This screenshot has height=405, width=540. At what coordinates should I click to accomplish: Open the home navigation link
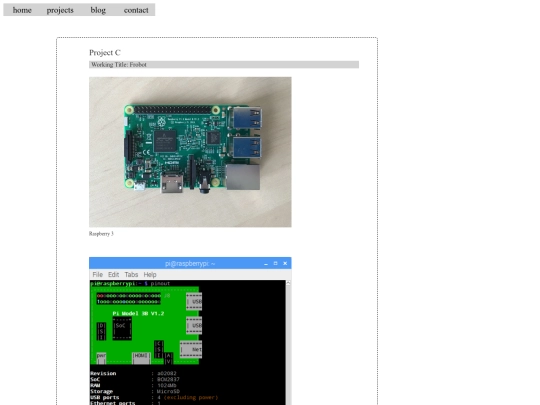pos(22,10)
